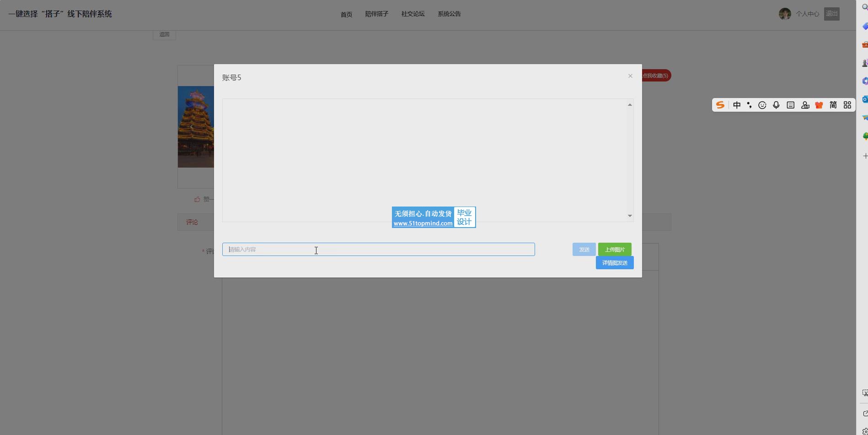Open the soft keyboard icon
Screen dimensions: 868x435
click(791, 105)
